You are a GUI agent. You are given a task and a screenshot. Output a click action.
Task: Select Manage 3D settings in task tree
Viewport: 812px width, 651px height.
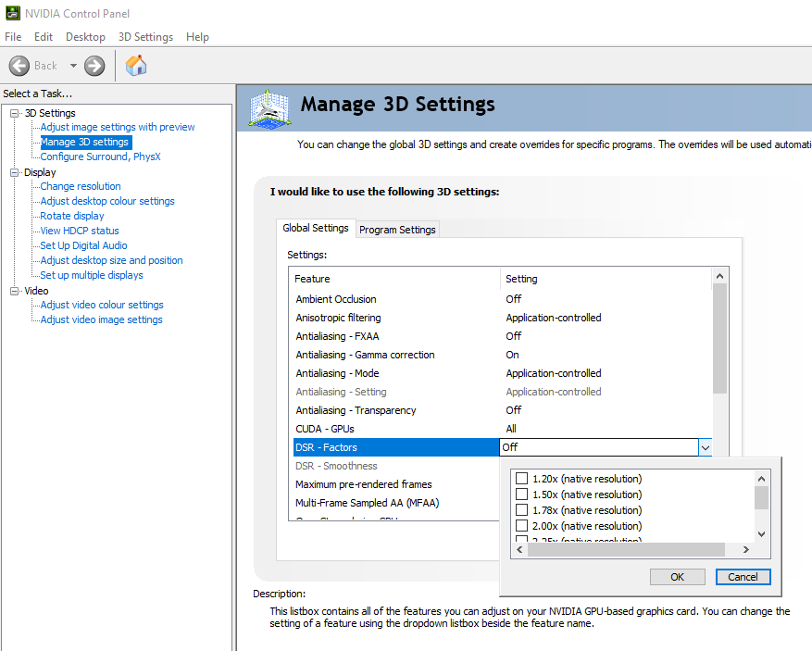pyautogui.click(x=84, y=142)
